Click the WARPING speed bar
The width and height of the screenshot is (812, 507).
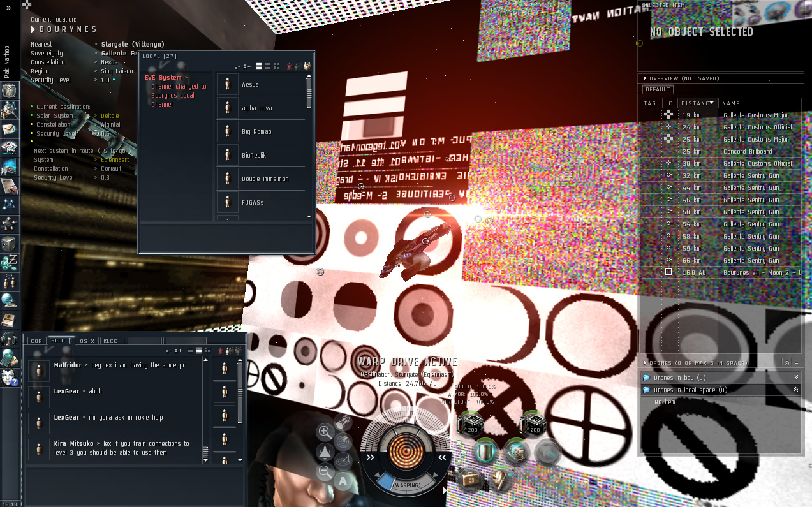406,485
